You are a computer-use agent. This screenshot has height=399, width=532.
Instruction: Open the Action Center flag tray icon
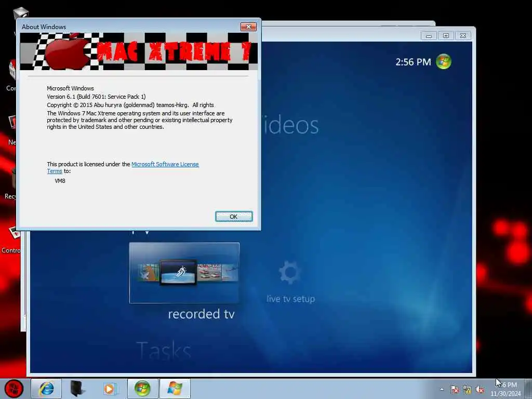pos(454,390)
